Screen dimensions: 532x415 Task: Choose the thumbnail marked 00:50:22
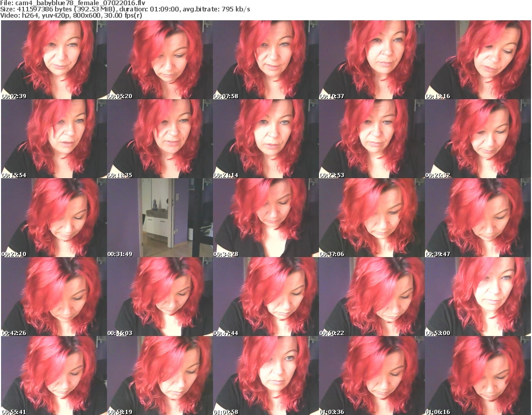[x=372, y=297]
